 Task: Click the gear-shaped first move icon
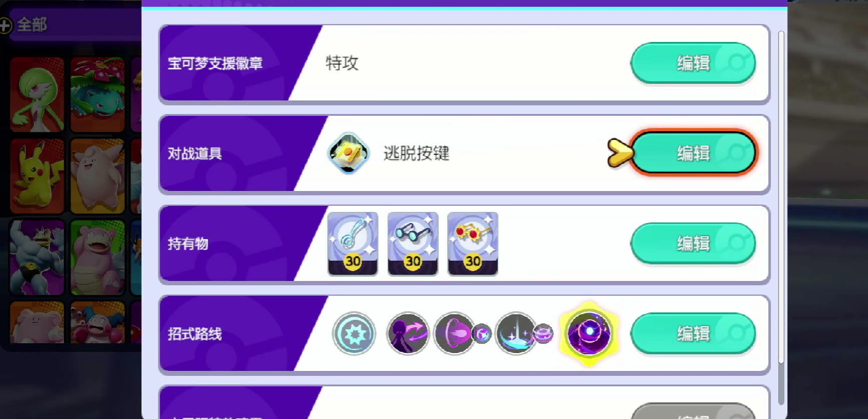(354, 333)
